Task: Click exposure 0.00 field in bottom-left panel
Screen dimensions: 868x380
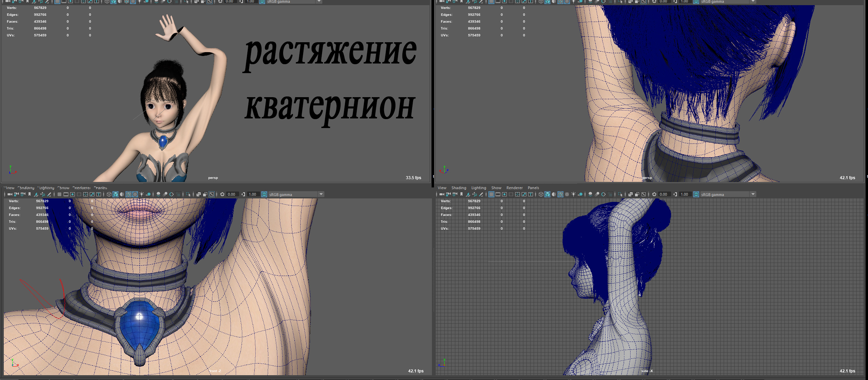Action: [x=232, y=194]
